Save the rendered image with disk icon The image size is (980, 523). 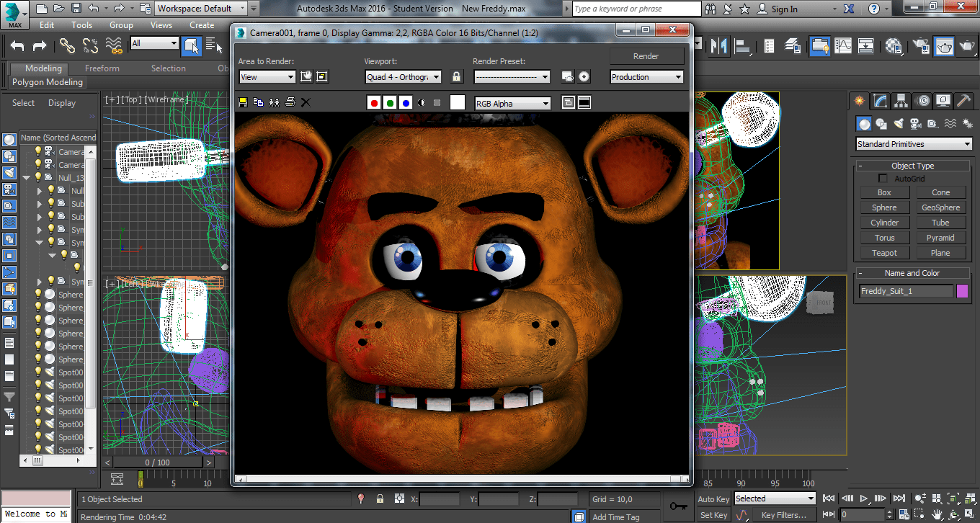pos(243,102)
